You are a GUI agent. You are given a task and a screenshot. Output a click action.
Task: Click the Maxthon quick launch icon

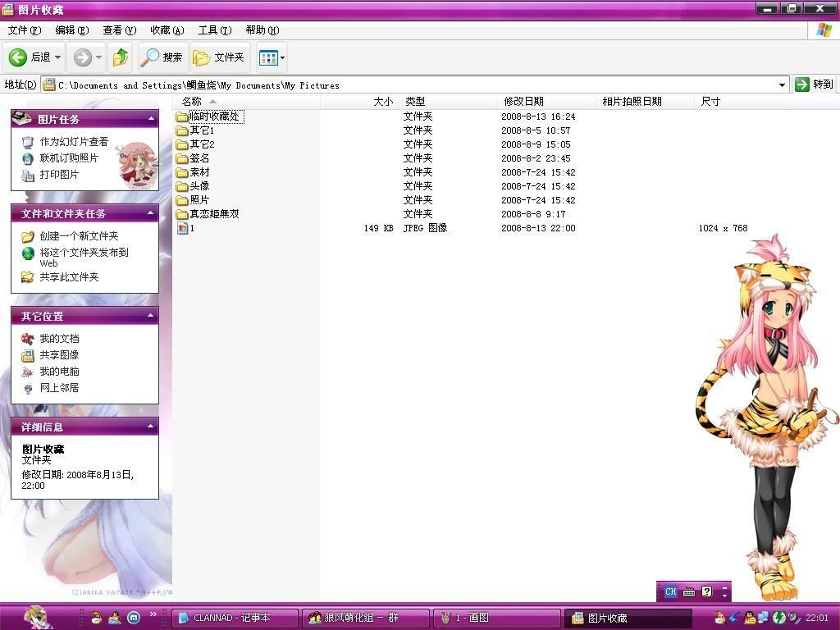[x=134, y=618]
